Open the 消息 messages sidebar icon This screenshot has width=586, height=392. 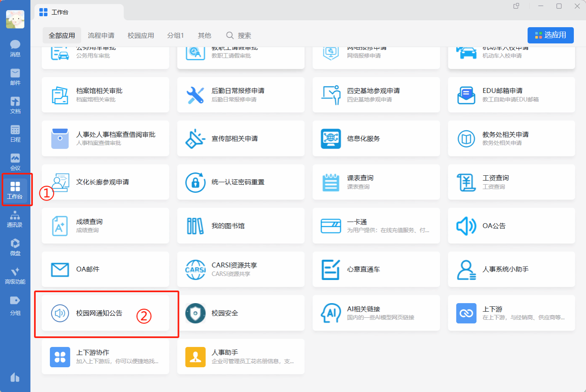click(15, 48)
